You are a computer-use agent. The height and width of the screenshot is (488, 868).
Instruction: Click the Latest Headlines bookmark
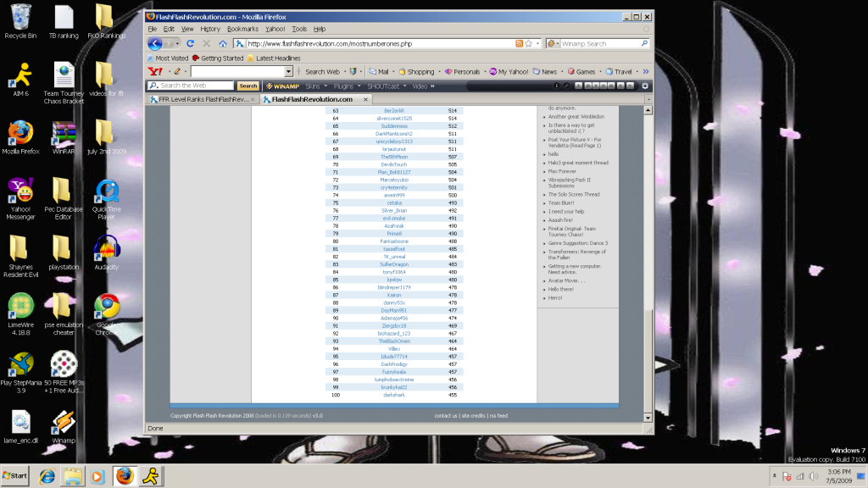tap(277, 58)
